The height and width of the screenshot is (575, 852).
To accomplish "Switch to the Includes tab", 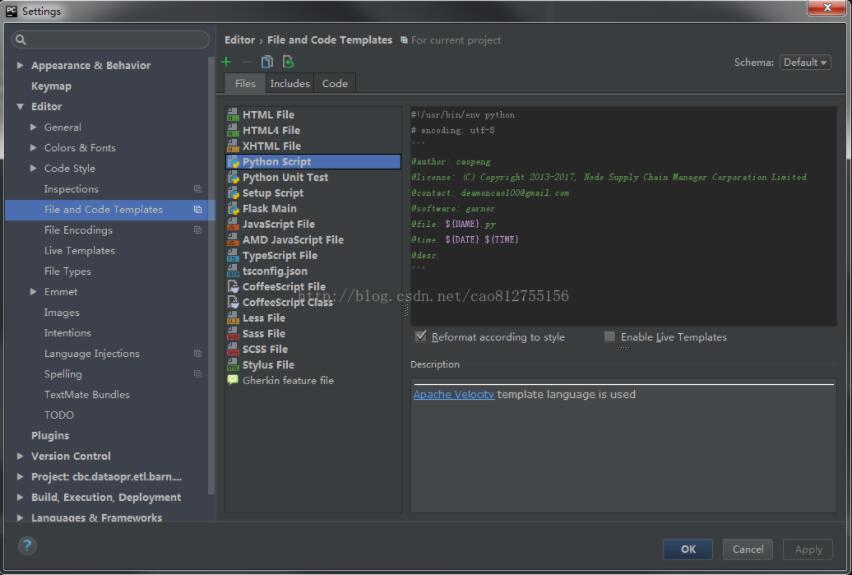I will coord(290,83).
